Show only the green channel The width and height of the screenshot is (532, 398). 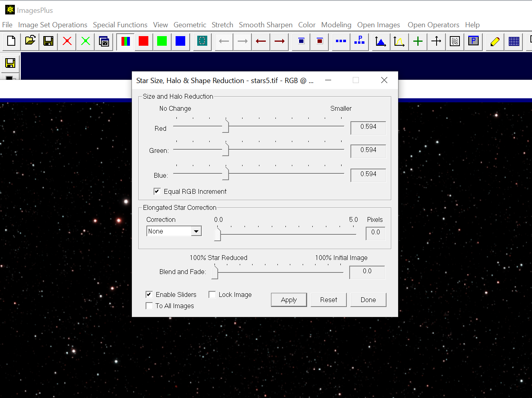162,41
